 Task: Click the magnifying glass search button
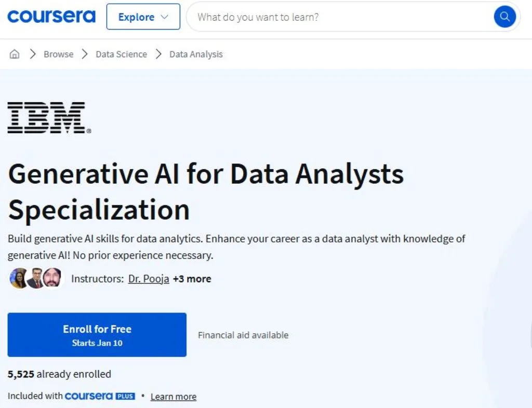click(x=504, y=17)
